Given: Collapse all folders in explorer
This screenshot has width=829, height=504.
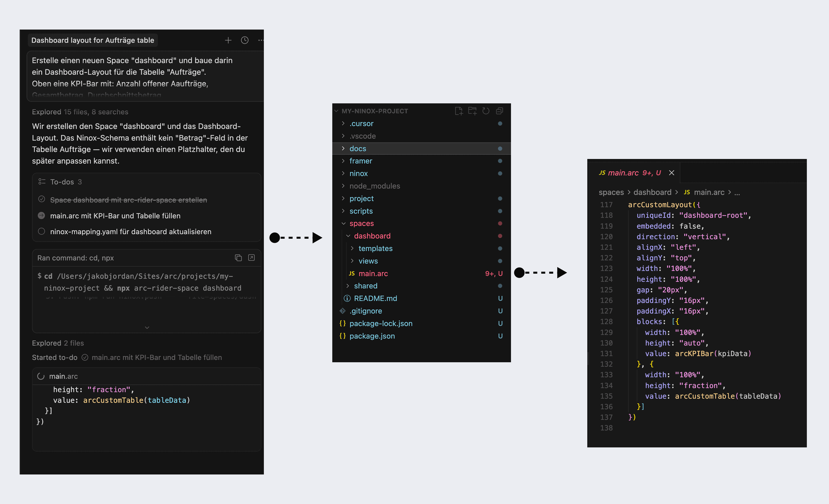Looking at the screenshot, I should pyautogui.click(x=500, y=111).
